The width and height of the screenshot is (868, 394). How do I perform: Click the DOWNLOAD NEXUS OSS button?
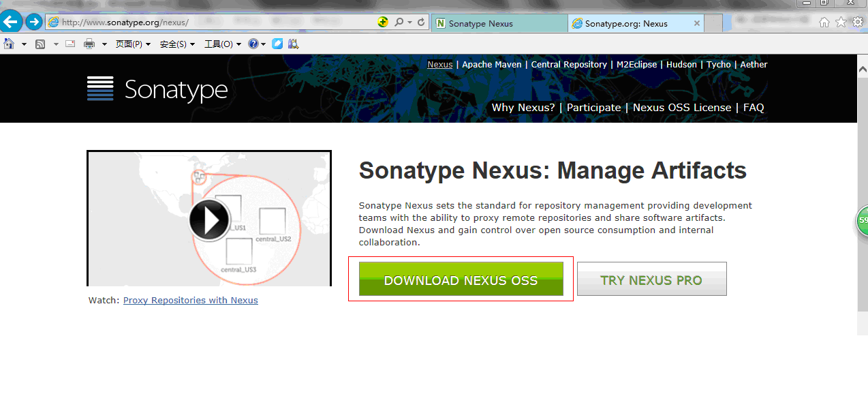[461, 279]
